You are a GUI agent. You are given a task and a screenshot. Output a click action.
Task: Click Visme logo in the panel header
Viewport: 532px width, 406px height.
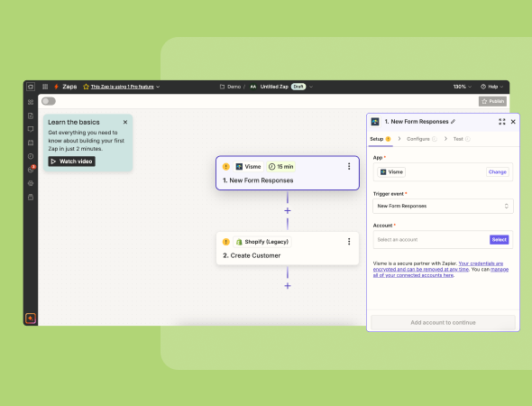[x=375, y=122]
